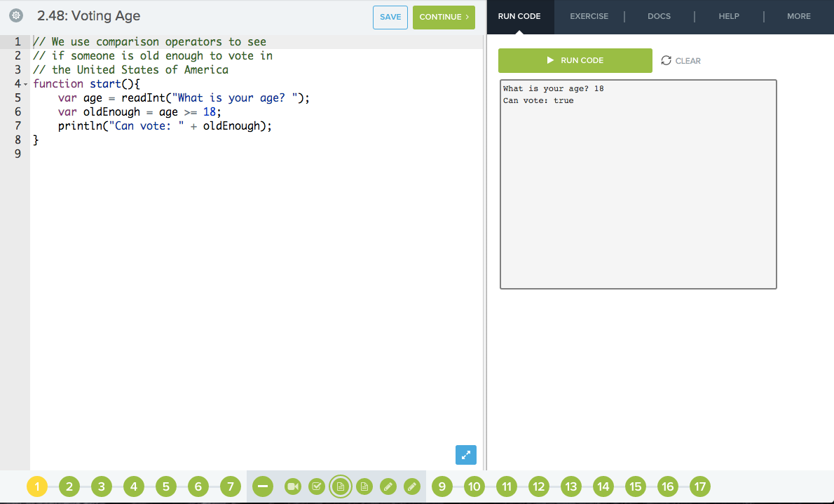Collapse the start function code fold arrow
This screenshot has width=834, height=504.
click(x=26, y=83)
